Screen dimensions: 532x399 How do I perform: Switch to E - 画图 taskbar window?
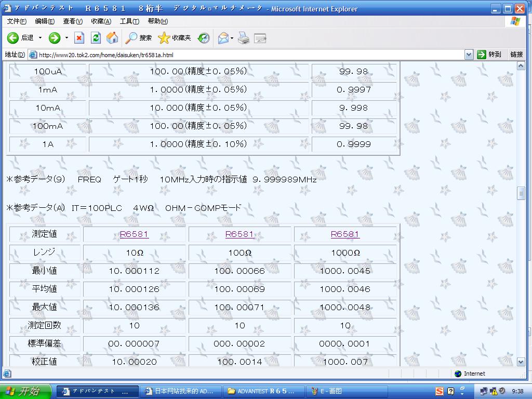347,391
